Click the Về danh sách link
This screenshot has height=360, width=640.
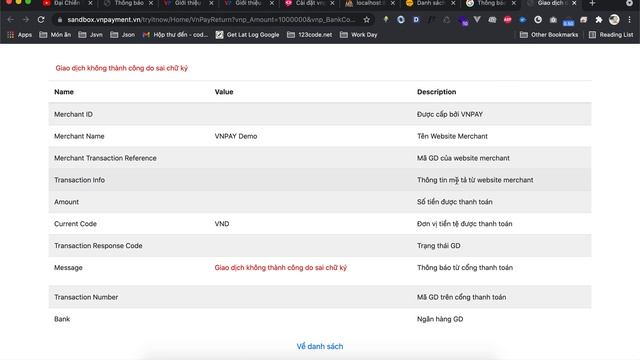(320, 346)
